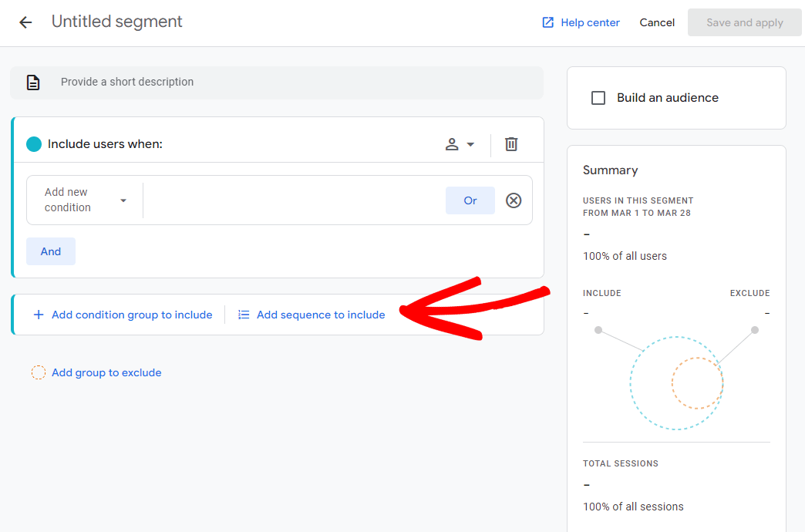805x532 pixels.
Task: Click the Or condition button
Action: point(470,200)
